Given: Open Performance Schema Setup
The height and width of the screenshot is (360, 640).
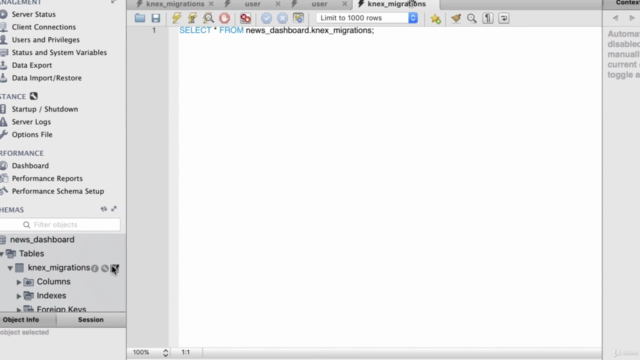Looking at the screenshot, I should pyautogui.click(x=58, y=191).
